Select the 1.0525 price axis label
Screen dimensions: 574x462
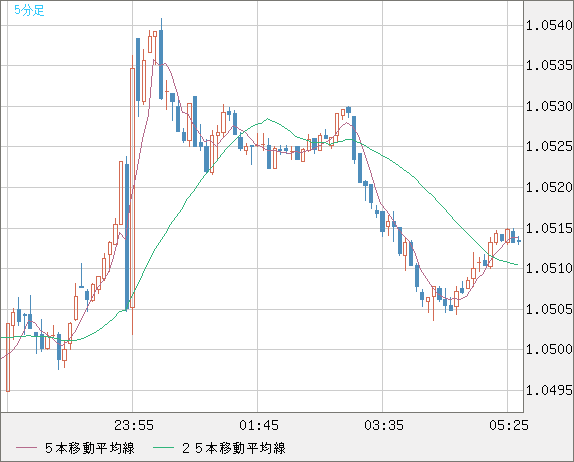(549, 146)
